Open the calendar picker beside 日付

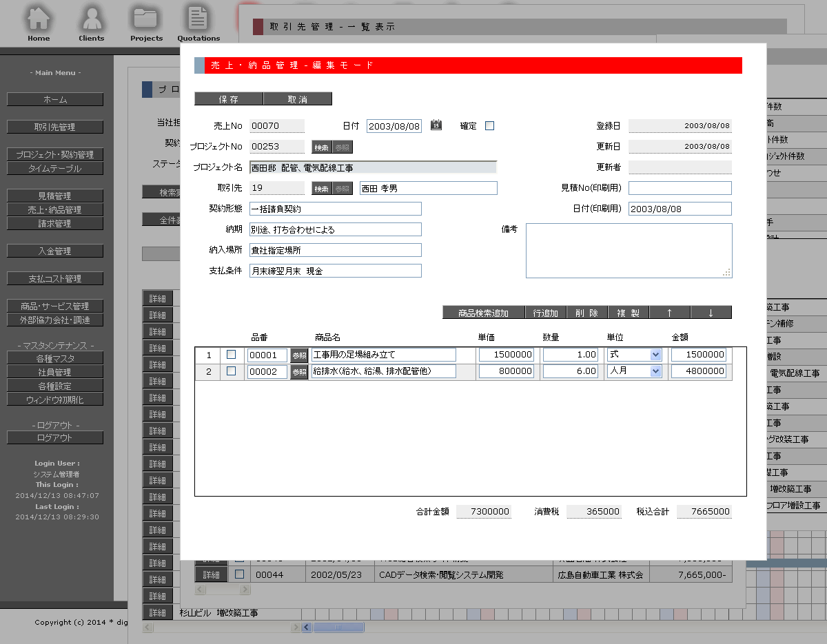click(436, 125)
